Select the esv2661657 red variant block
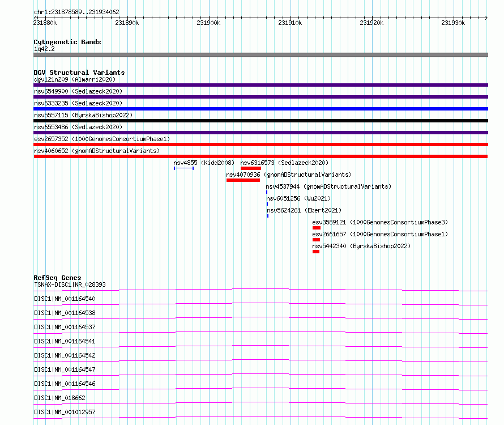 coord(316,240)
